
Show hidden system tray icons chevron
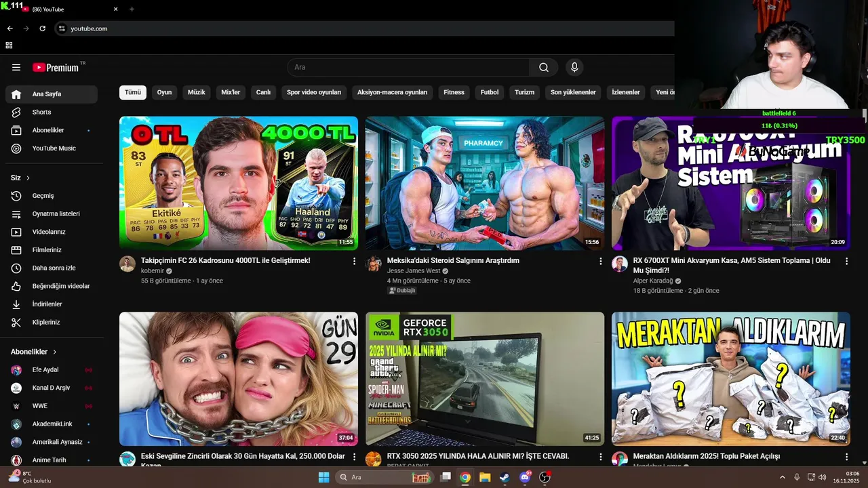tap(782, 477)
